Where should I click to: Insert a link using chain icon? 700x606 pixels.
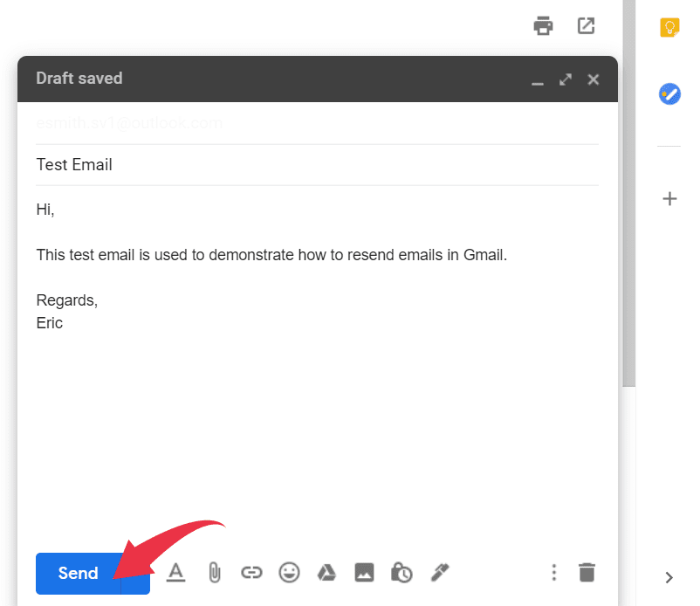(x=251, y=573)
